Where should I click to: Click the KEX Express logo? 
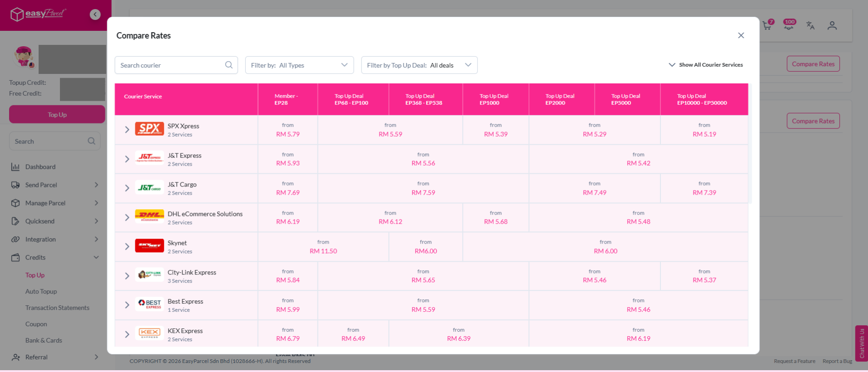[x=149, y=333]
